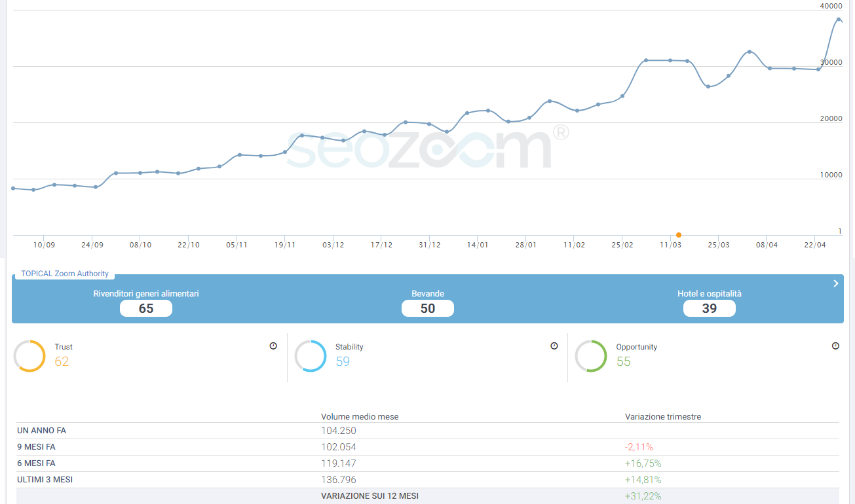Click the '9 MESI FA' row label
Image resolution: width=855 pixels, height=504 pixels.
pyautogui.click(x=37, y=447)
